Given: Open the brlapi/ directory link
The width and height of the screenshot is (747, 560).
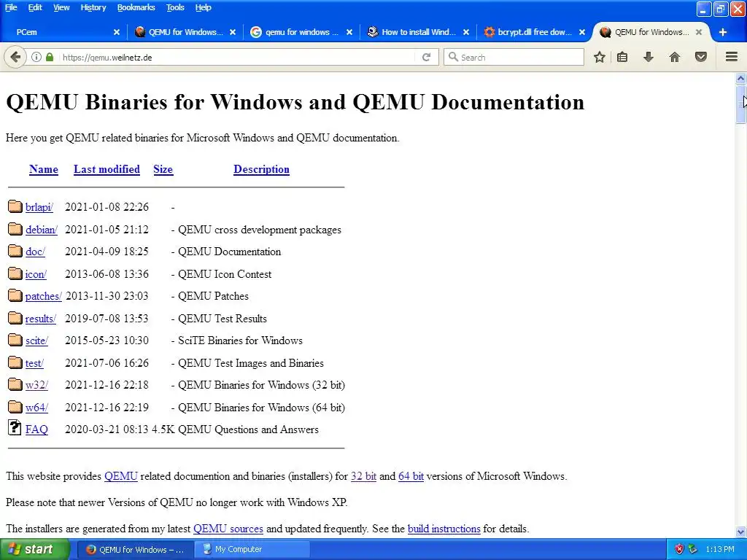Looking at the screenshot, I should pyautogui.click(x=39, y=206).
